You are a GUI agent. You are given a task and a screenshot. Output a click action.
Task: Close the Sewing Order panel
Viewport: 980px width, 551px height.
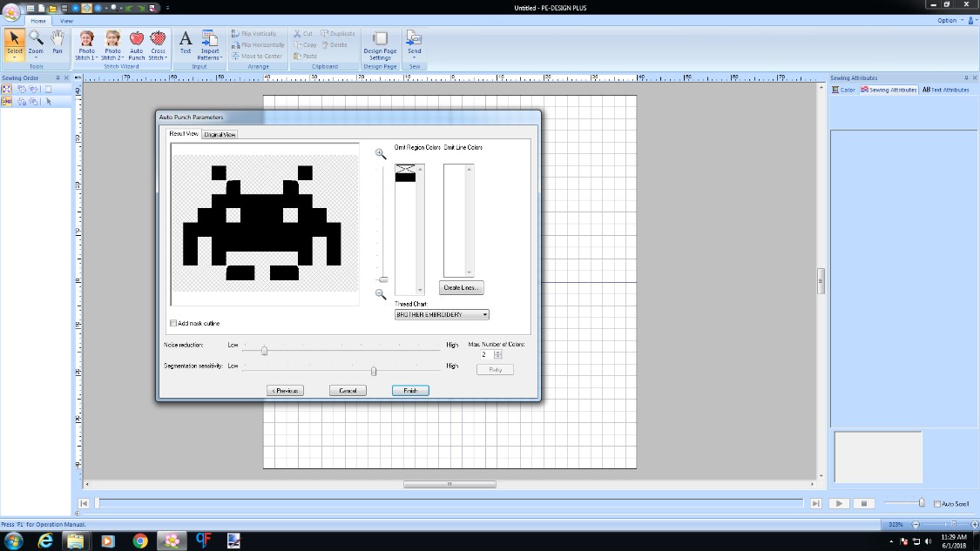click(x=66, y=78)
